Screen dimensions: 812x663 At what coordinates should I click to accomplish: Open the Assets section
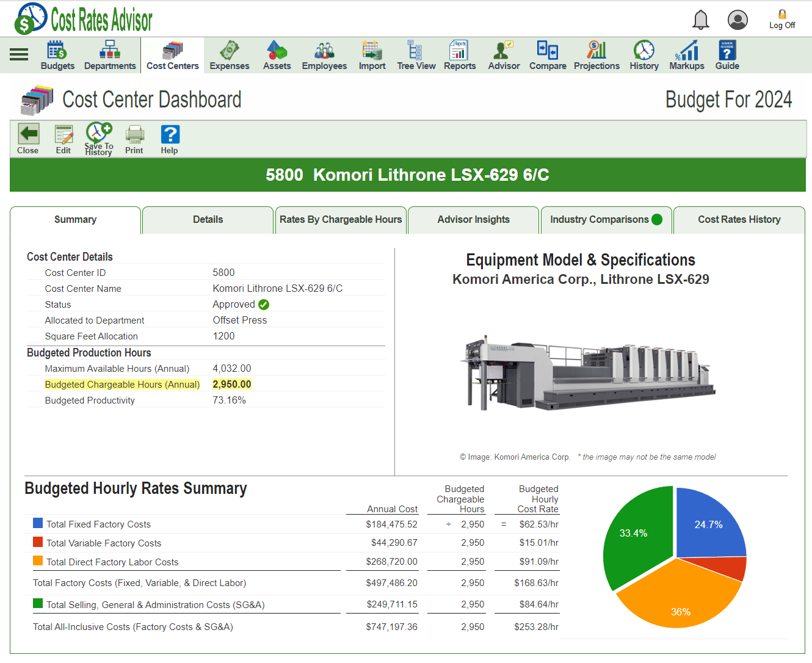[x=277, y=56]
